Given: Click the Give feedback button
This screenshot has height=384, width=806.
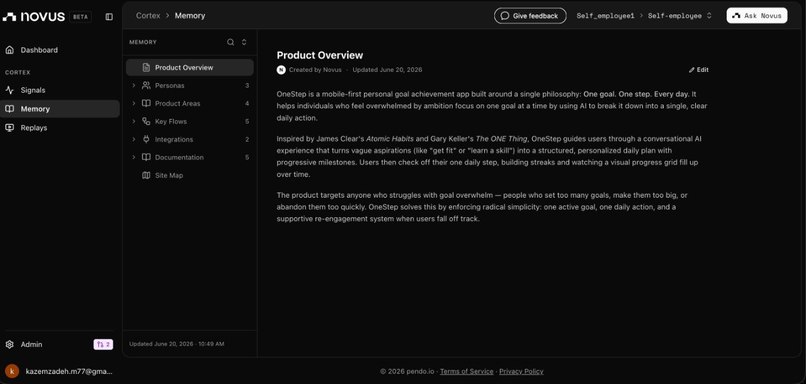Looking at the screenshot, I should pos(530,16).
